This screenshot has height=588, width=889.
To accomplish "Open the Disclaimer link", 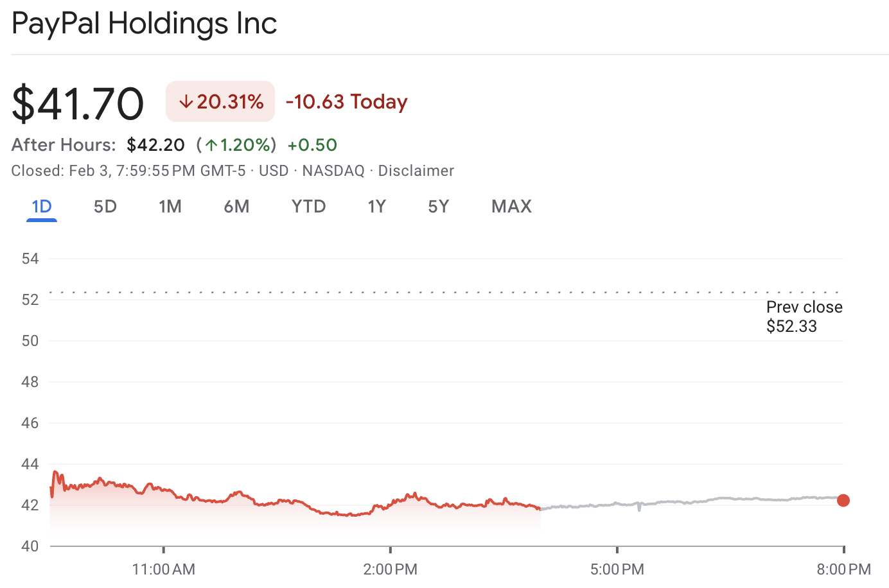I will 416,171.
